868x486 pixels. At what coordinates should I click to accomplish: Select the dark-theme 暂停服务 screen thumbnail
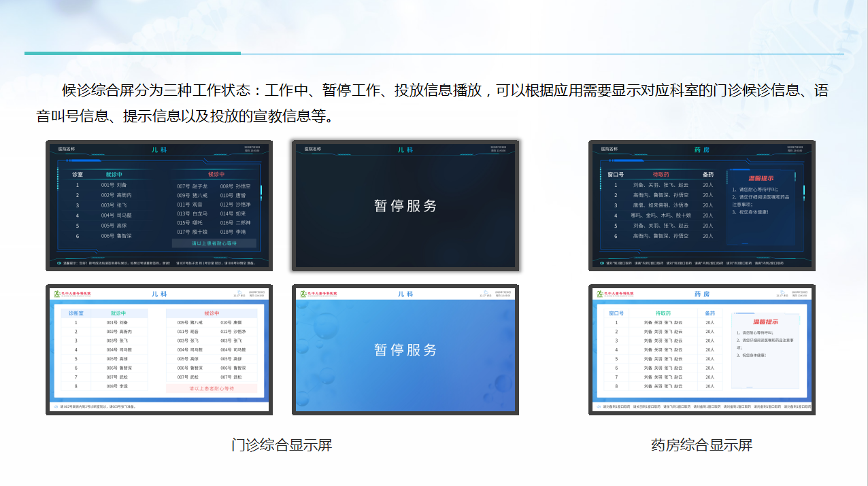tap(405, 205)
